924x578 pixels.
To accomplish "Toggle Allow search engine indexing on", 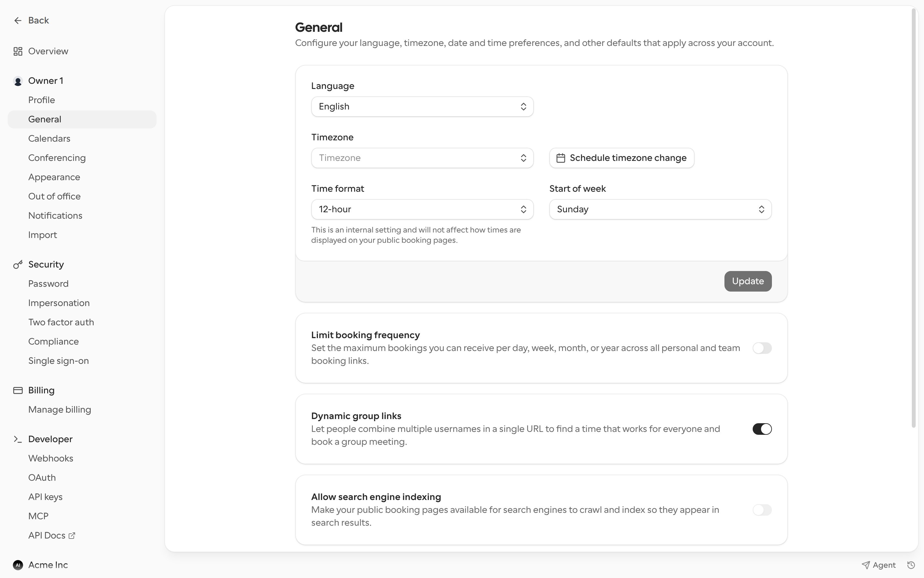I will [762, 510].
